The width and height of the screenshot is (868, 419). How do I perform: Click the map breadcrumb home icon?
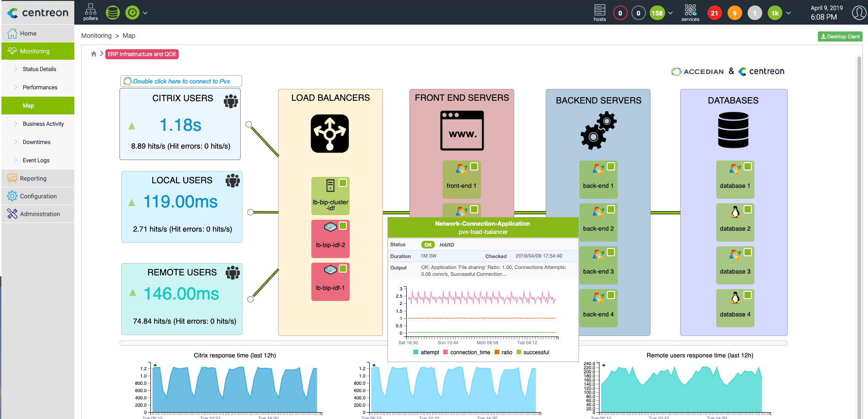[93, 54]
